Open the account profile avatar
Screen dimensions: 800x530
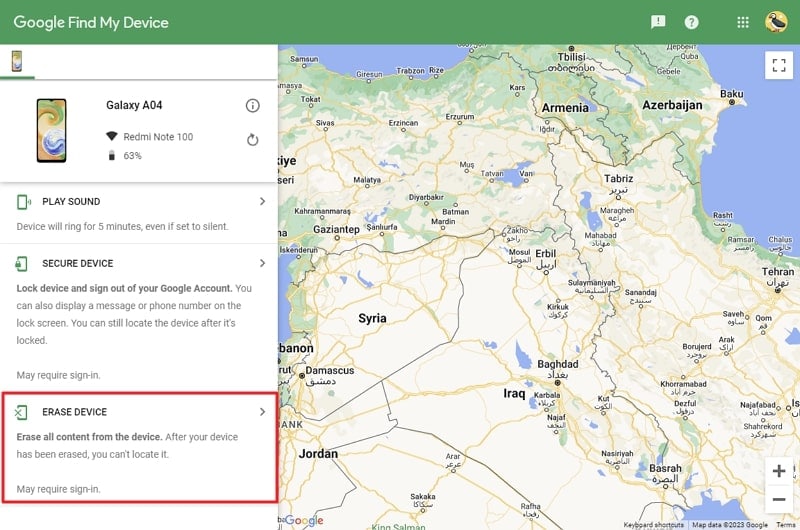point(776,22)
